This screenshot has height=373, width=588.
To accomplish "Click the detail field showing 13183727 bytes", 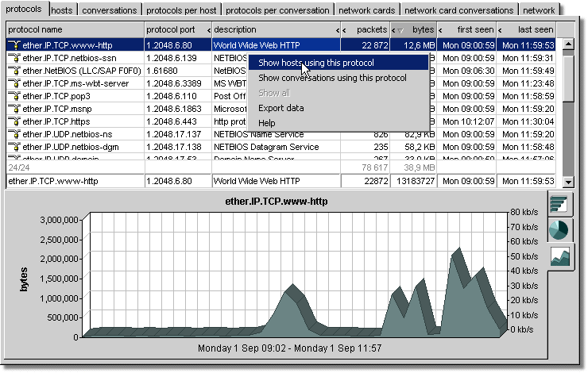I will pos(414,181).
